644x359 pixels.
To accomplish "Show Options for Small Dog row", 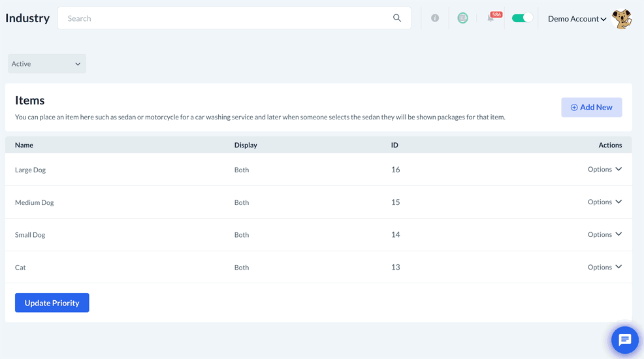I will [604, 235].
